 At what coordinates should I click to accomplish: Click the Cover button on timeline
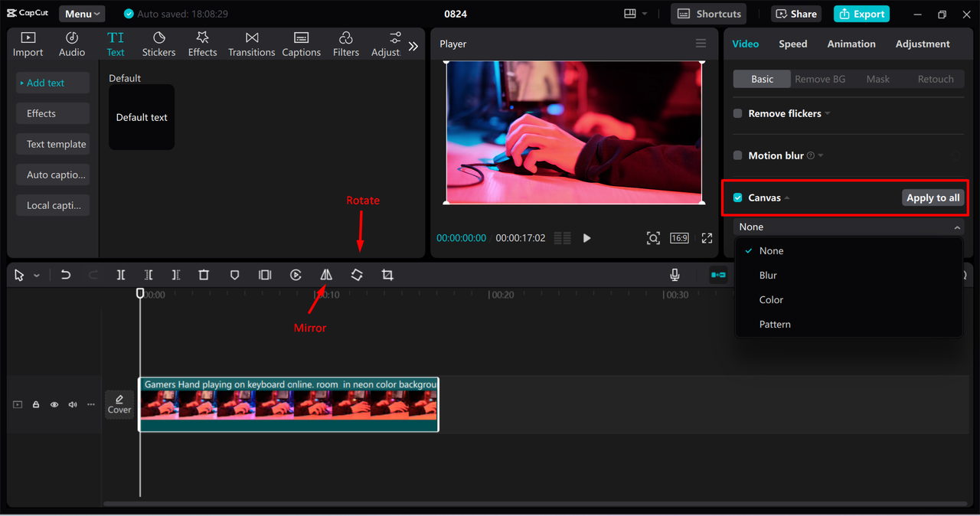click(x=119, y=404)
